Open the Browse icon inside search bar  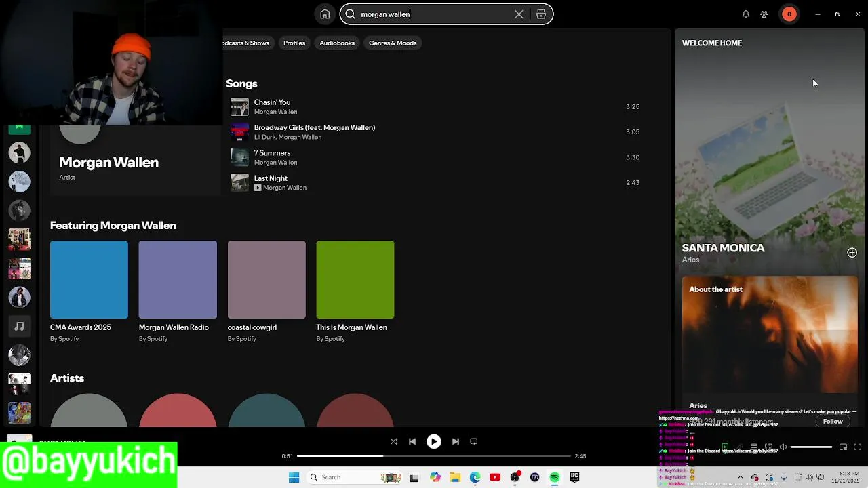(541, 14)
